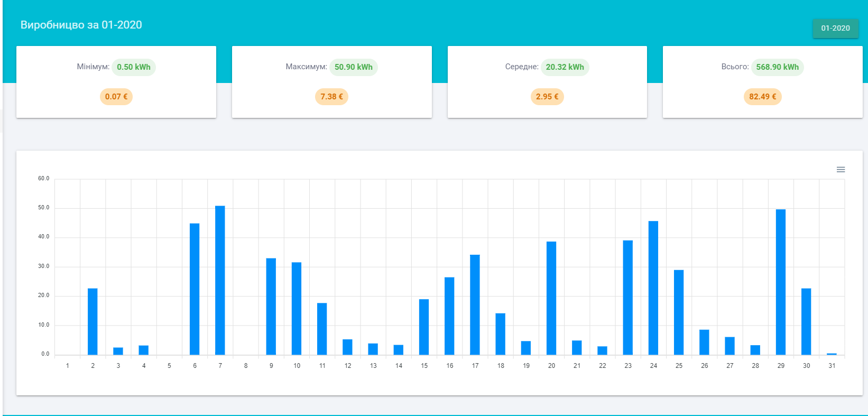Image resolution: width=868 pixels, height=416 pixels.
Task: Select the day 6 production bar
Action: tap(195, 289)
